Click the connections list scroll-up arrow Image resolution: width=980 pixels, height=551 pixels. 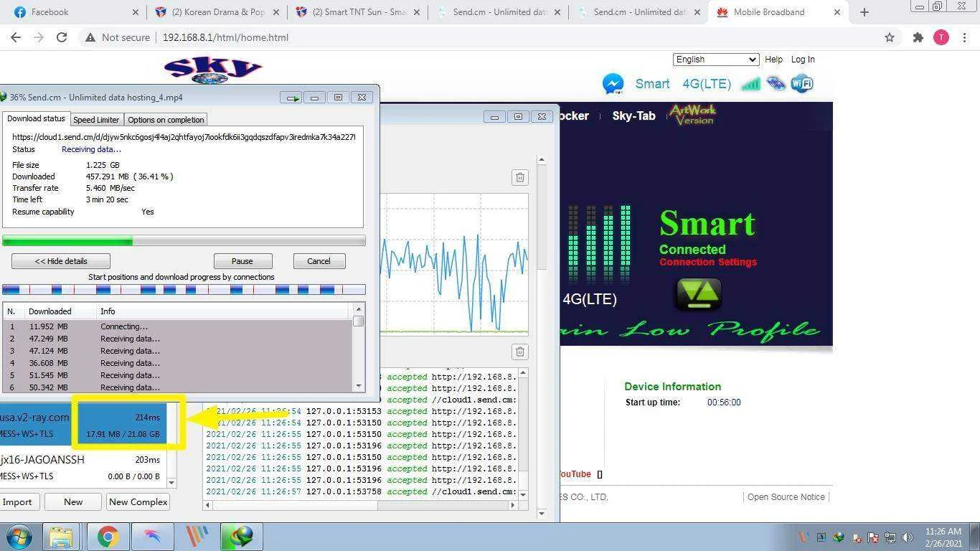tap(359, 309)
